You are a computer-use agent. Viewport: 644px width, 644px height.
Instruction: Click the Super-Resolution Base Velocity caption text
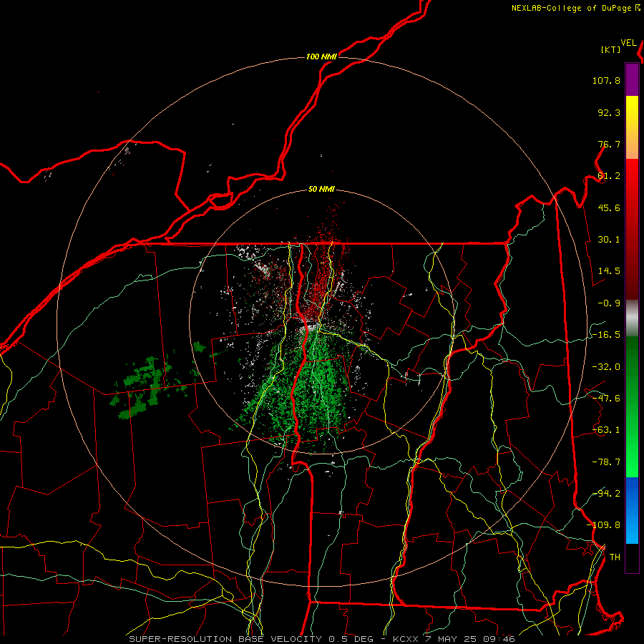coord(322,639)
